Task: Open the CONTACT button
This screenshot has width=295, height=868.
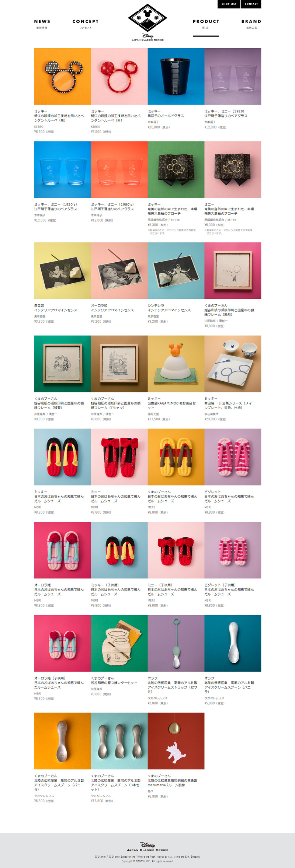Action: pos(251,4)
